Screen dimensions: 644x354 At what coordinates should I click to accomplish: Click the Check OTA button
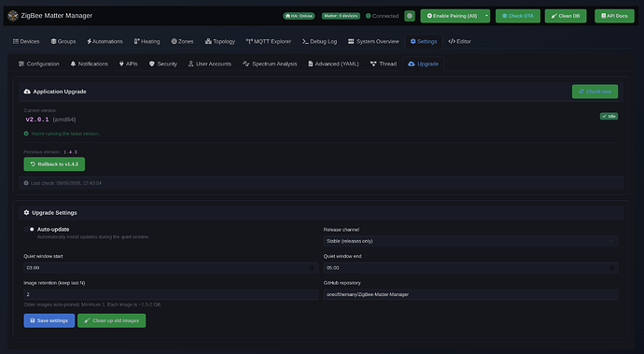(x=518, y=16)
